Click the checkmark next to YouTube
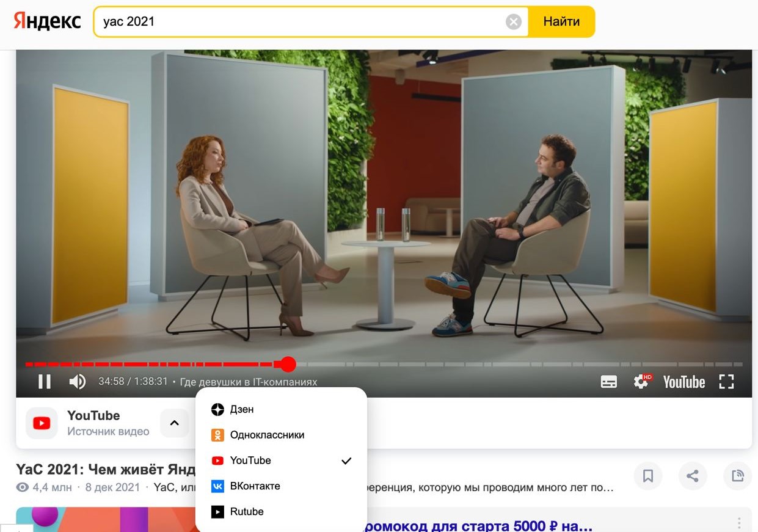This screenshot has height=532, width=758. (x=346, y=461)
